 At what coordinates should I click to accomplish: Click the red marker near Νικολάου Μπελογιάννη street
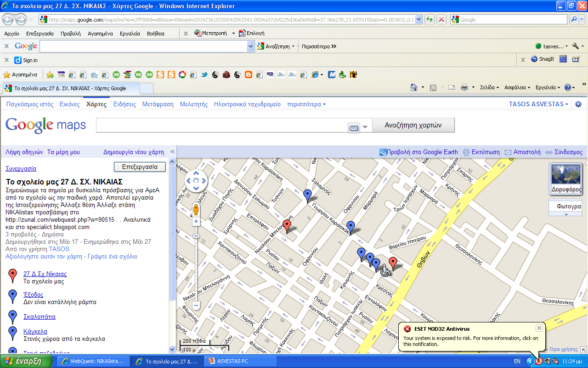[x=287, y=226]
